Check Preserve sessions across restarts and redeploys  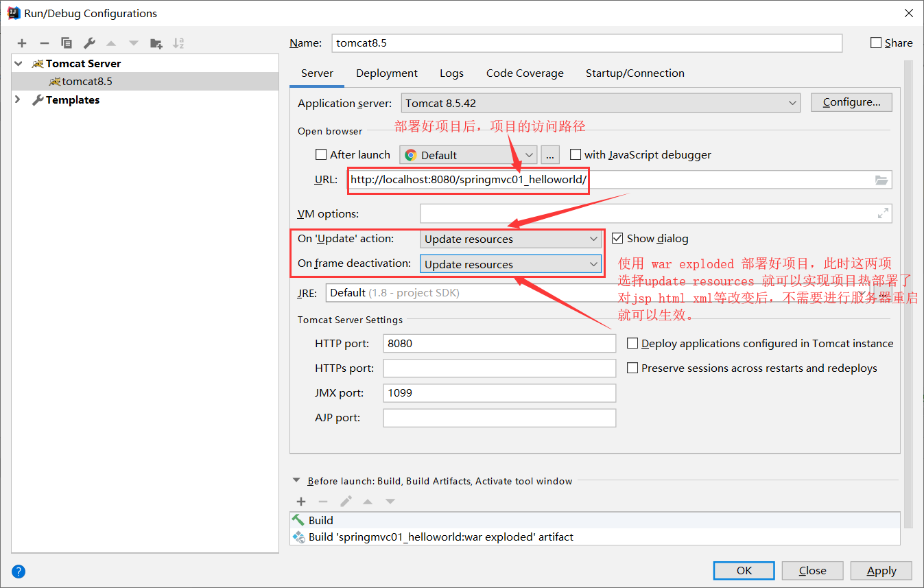click(632, 368)
